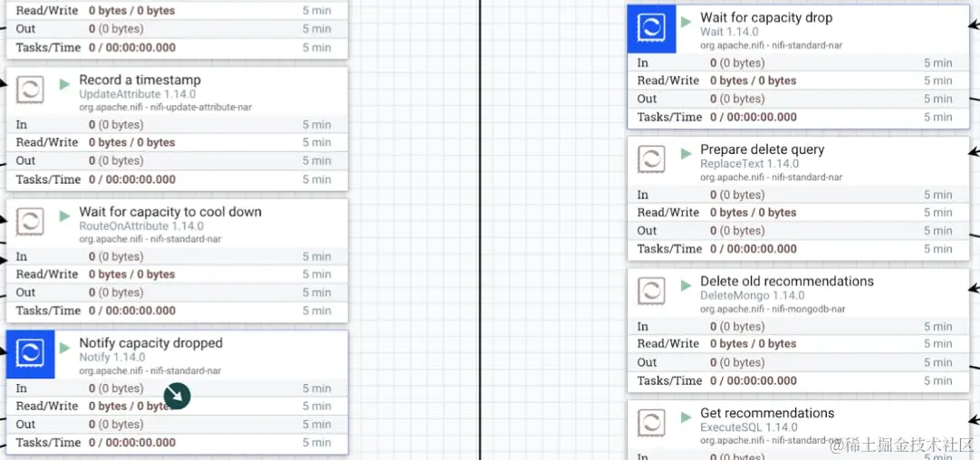This screenshot has width=980, height=460.
Task: Click the running status arrow on Get recommendations
Action: [687, 417]
